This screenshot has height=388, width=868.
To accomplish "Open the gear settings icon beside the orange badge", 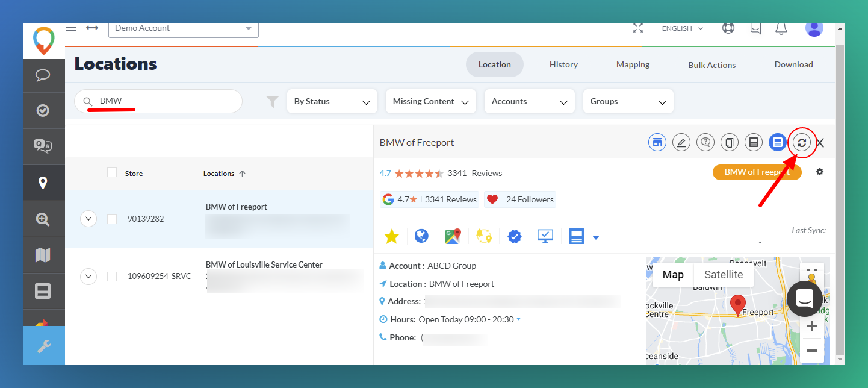I will click(820, 172).
